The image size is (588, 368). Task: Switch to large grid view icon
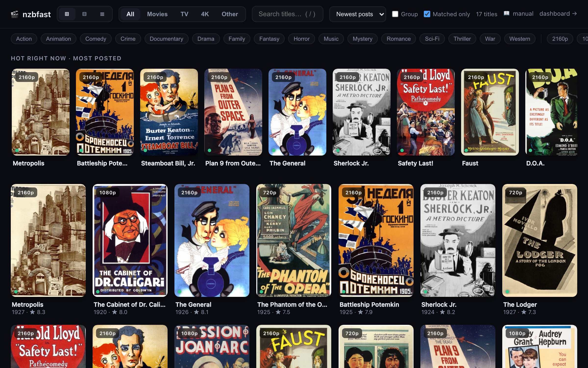(67, 14)
